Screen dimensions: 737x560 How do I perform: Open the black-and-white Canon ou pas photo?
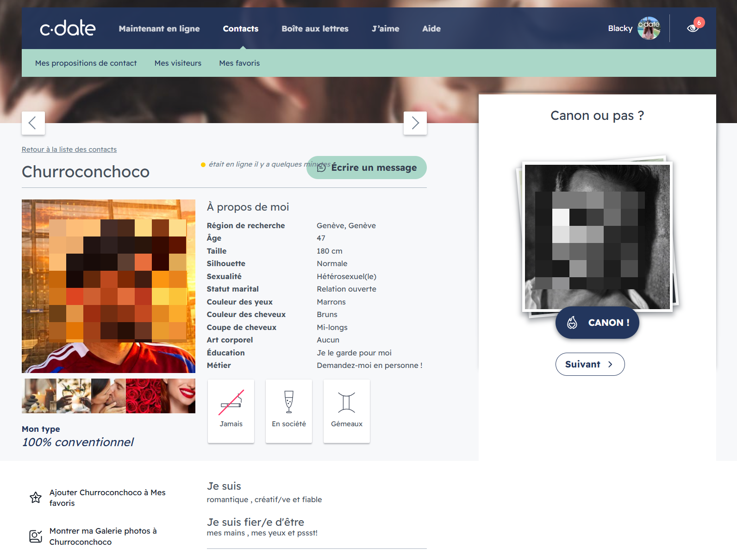pyautogui.click(x=597, y=236)
